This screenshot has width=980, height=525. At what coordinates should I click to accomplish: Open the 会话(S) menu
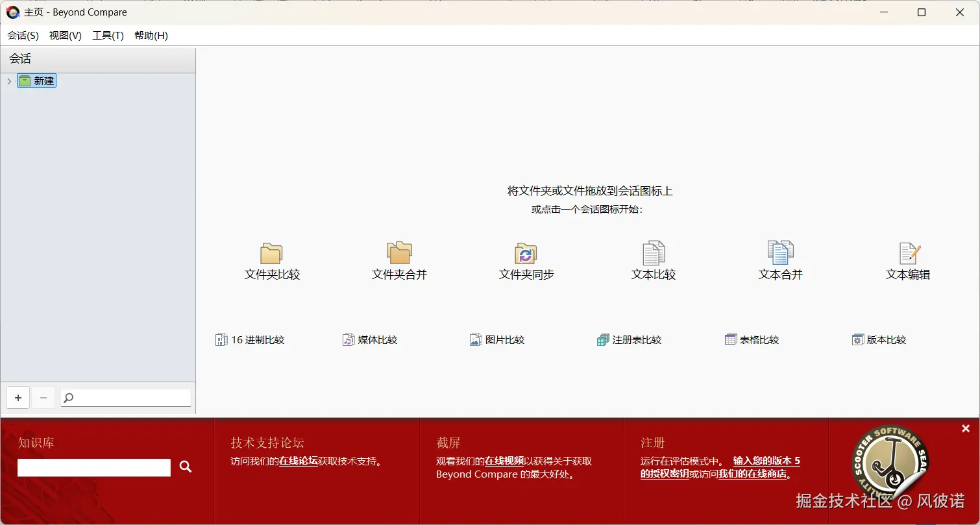(x=23, y=36)
